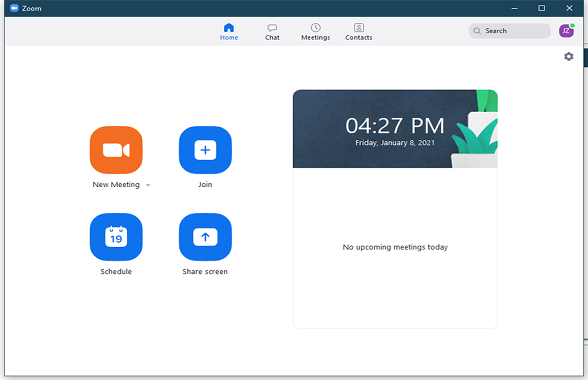Switch to the Home tab
Image resolution: width=588 pixels, height=380 pixels.
229,32
